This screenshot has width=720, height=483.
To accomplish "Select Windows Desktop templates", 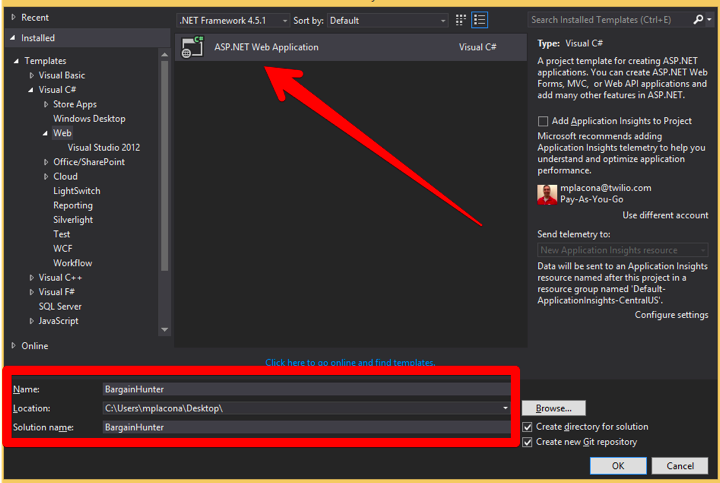I will point(89,118).
